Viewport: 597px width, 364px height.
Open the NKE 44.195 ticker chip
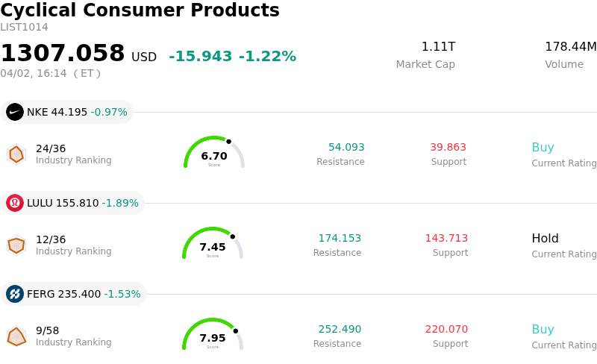[68, 112]
